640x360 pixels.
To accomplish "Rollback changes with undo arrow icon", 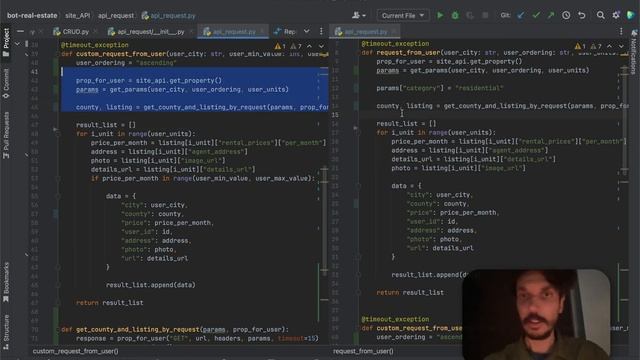I will point(582,16).
